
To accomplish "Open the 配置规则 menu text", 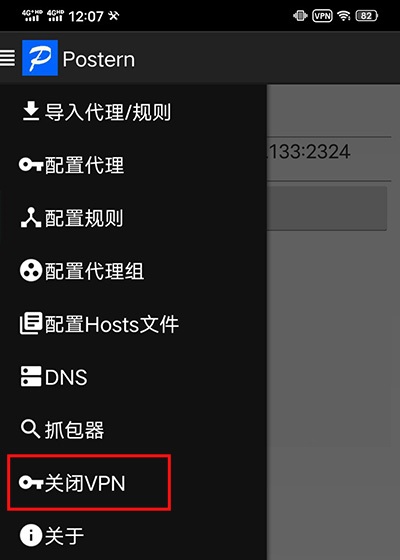I will coord(84,218).
